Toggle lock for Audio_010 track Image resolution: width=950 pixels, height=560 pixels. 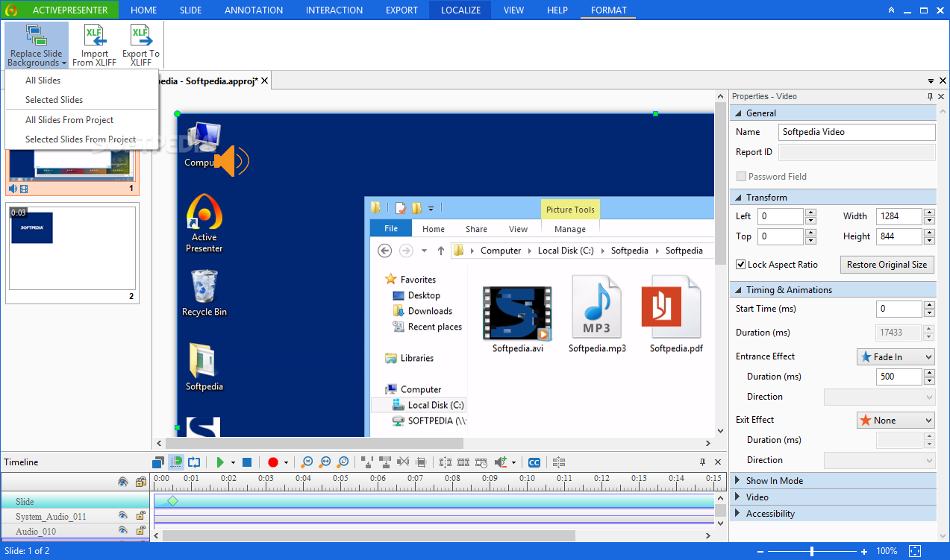click(140, 531)
